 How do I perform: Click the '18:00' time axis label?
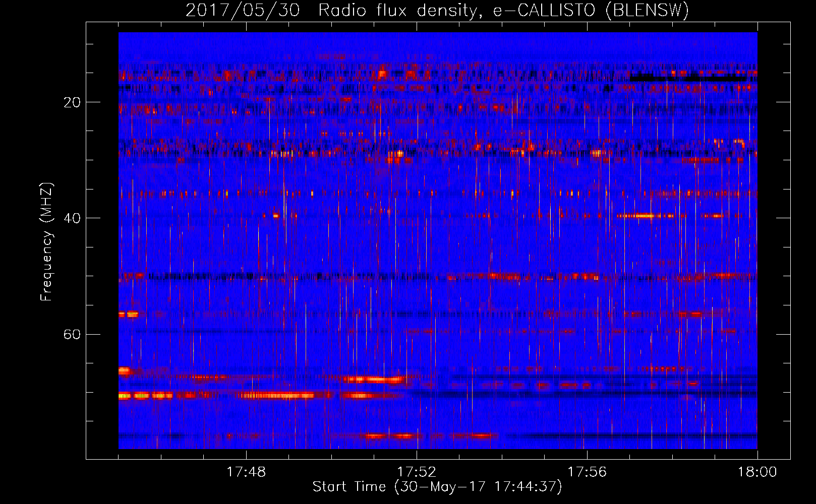(x=757, y=472)
